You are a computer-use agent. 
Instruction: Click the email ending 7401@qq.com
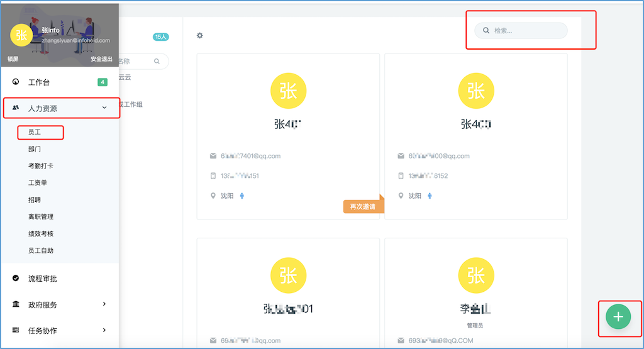(250, 156)
